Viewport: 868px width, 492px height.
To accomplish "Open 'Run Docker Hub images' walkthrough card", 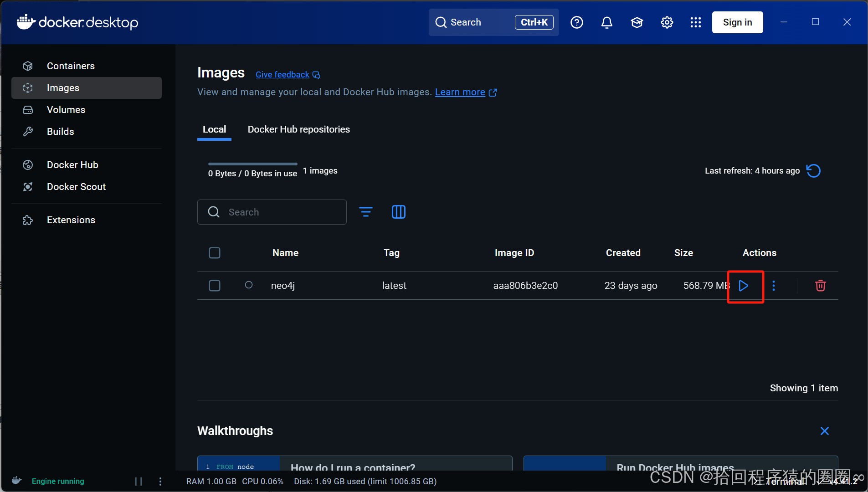I will (681, 463).
